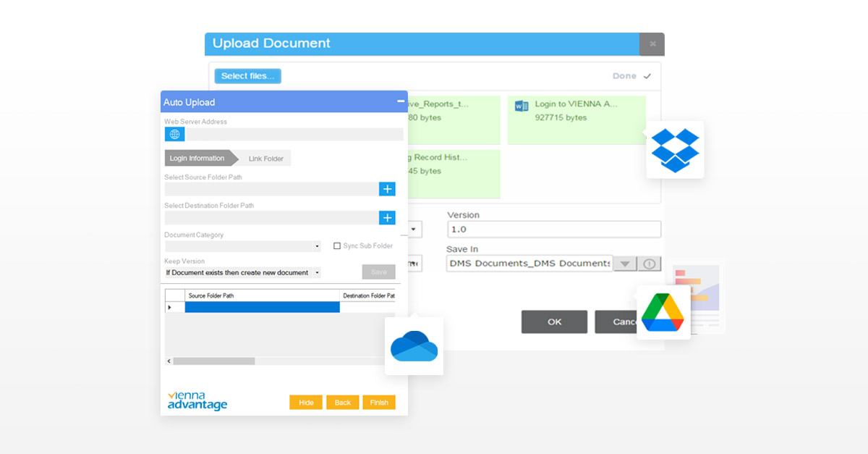Viewport: 868px width, 454px height.
Task: Open the Save In dropdown arrow
Action: pos(625,264)
